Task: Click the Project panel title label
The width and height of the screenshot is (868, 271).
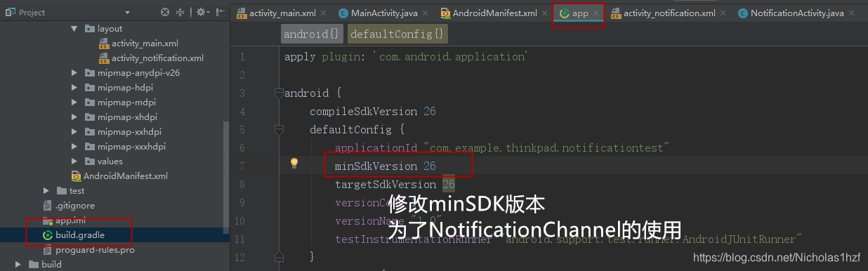Action: click(x=32, y=13)
